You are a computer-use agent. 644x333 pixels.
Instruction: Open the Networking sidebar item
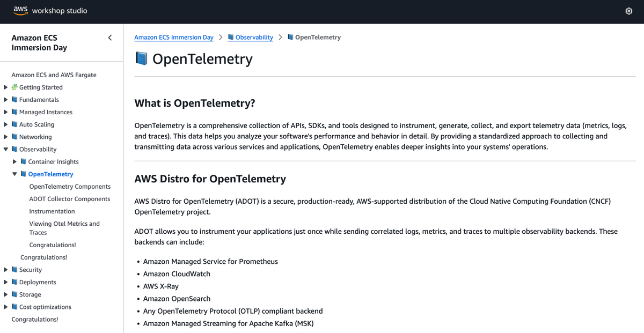35,137
